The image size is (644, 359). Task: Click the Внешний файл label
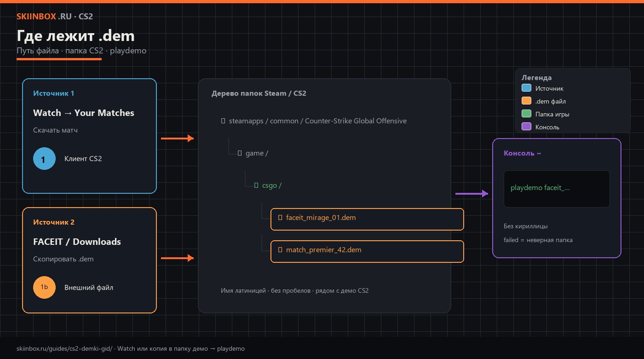tap(89, 288)
